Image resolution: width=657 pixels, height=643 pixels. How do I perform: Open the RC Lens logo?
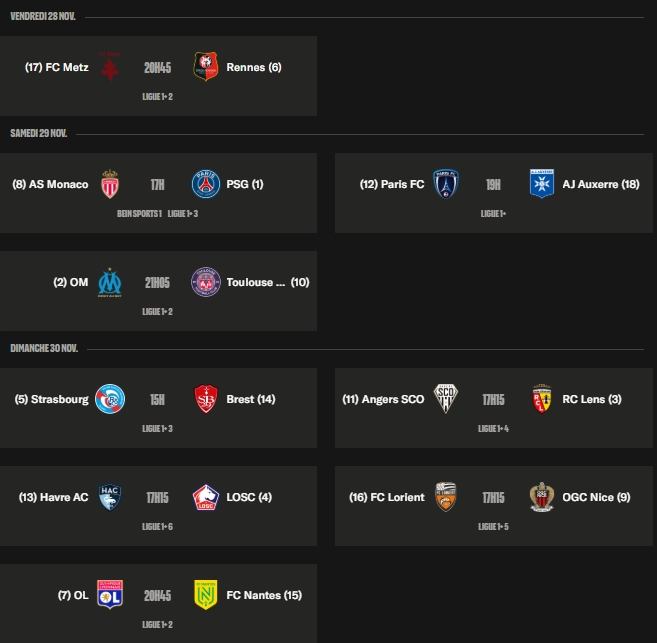coord(541,399)
